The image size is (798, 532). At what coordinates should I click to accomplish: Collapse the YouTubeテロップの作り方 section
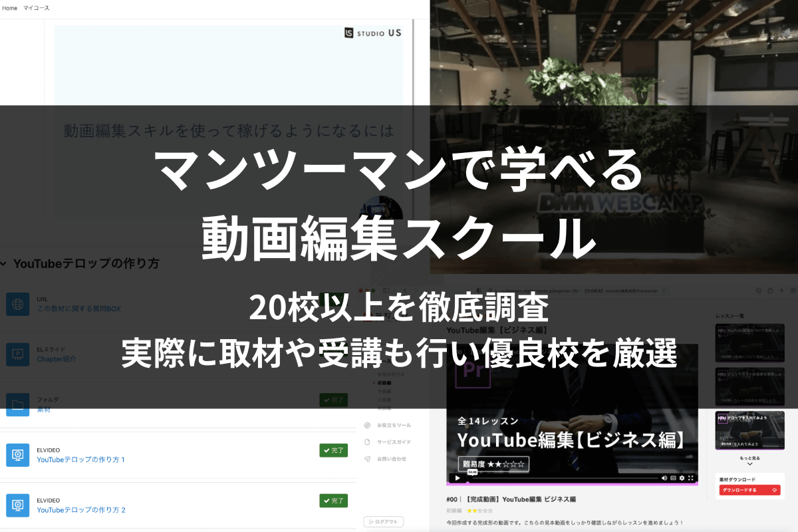pyautogui.click(x=4, y=263)
